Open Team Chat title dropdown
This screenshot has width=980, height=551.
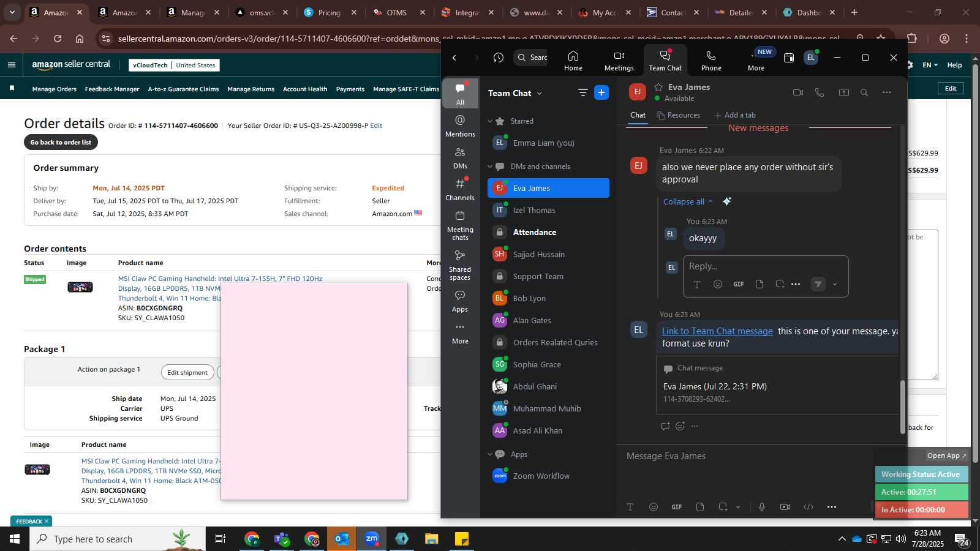tap(539, 94)
